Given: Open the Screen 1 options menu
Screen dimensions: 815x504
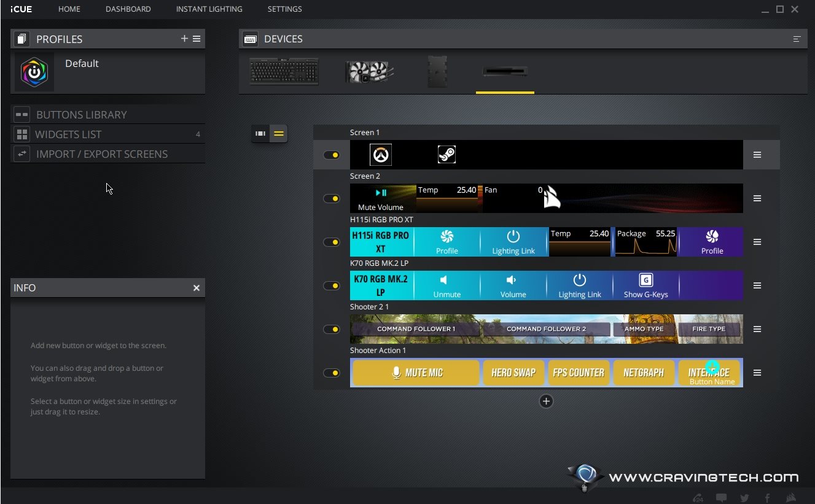Looking at the screenshot, I should (x=757, y=155).
